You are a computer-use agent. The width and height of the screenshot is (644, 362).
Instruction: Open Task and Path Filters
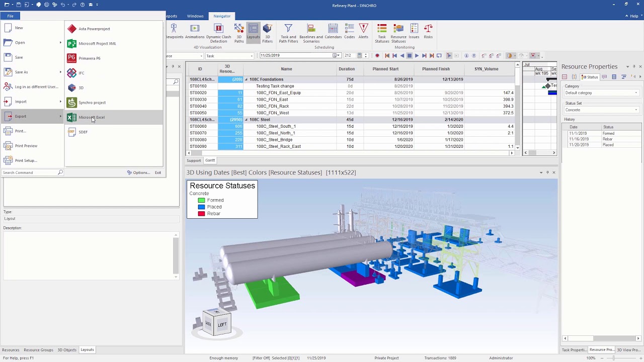(288, 33)
